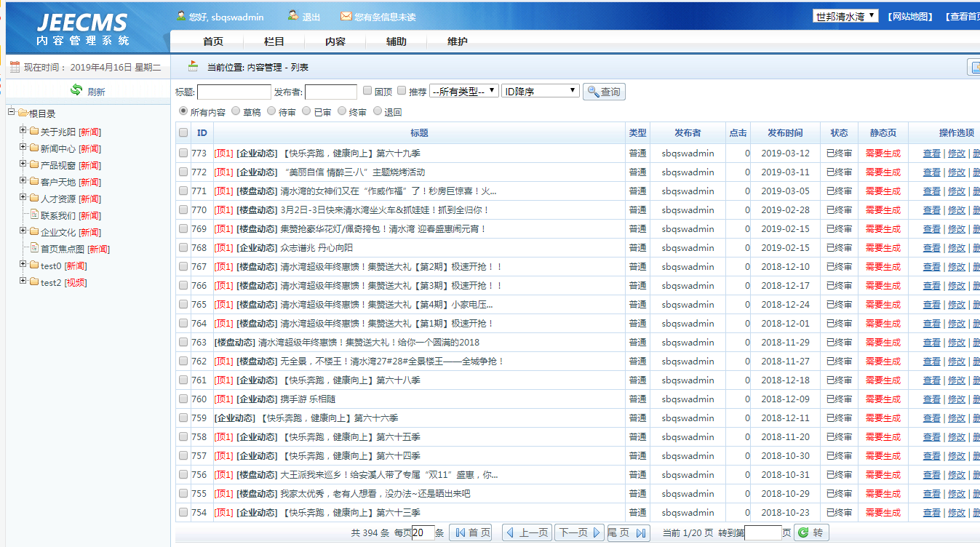Open the ID降序 sort dropdown
980x547 pixels.
(540, 91)
